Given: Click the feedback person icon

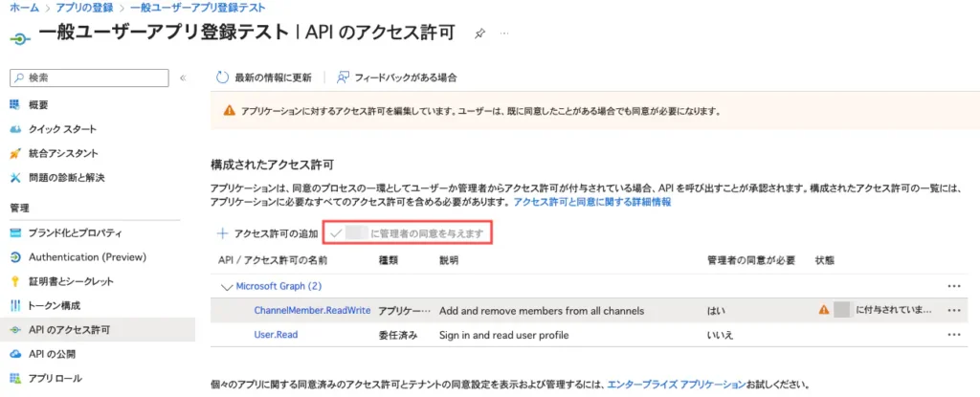Looking at the screenshot, I should pos(343,77).
